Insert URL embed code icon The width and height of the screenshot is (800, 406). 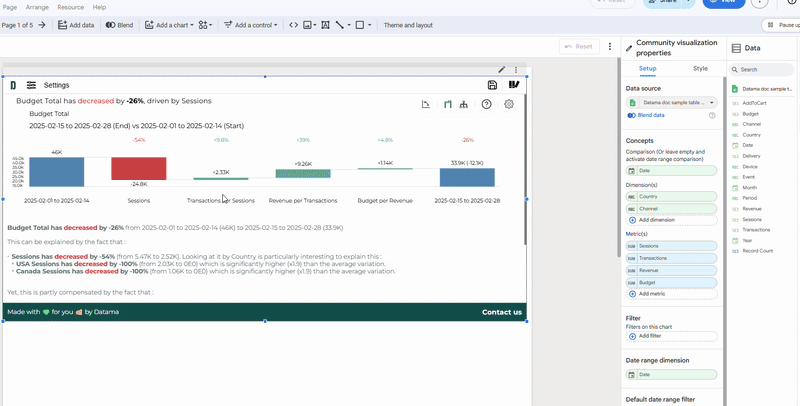[293, 25]
